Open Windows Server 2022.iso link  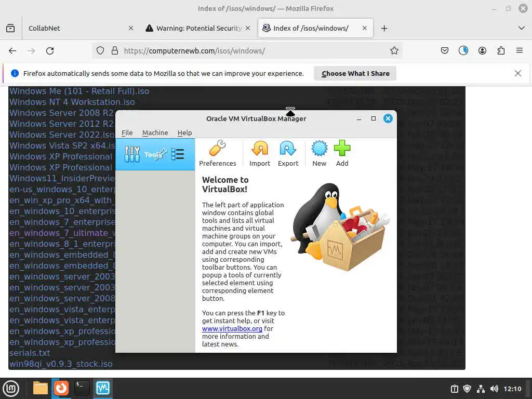62,135
